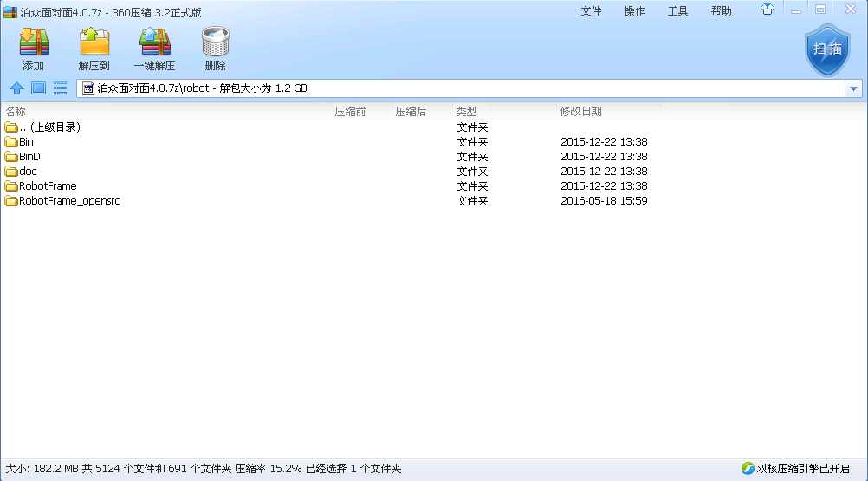This screenshot has width=868, height=481.
Task: Switch to large icon view mode
Action: [38, 88]
